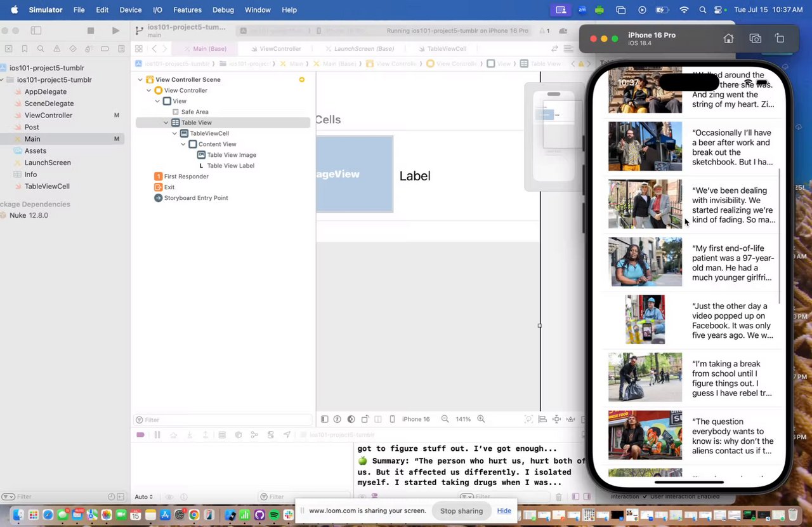
Task: Collapse the View Controller outline node
Action: 149,90
